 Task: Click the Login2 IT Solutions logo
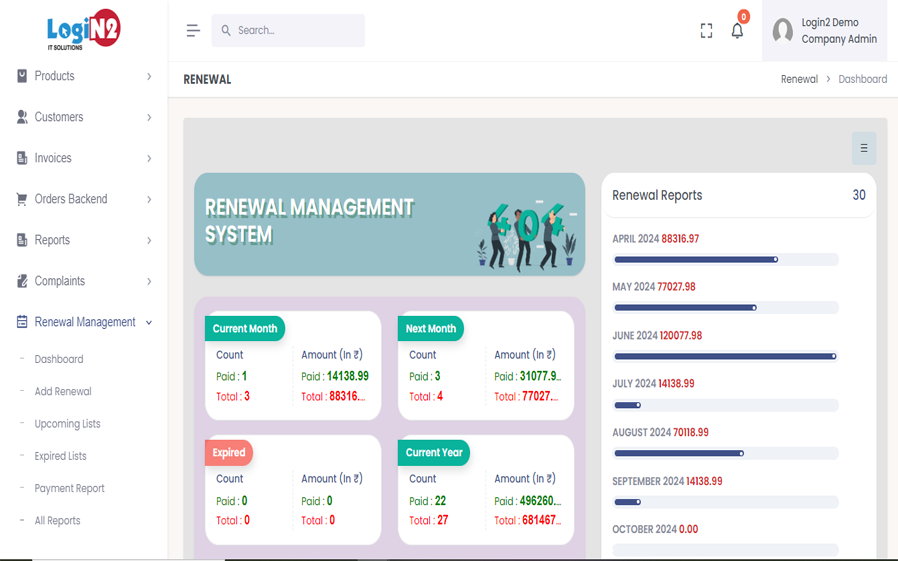[83, 32]
